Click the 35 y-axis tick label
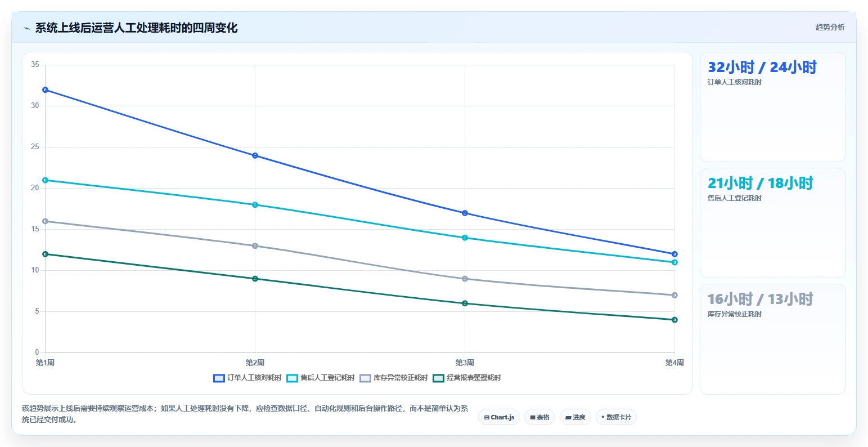 pyautogui.click(x=35, y=65)
